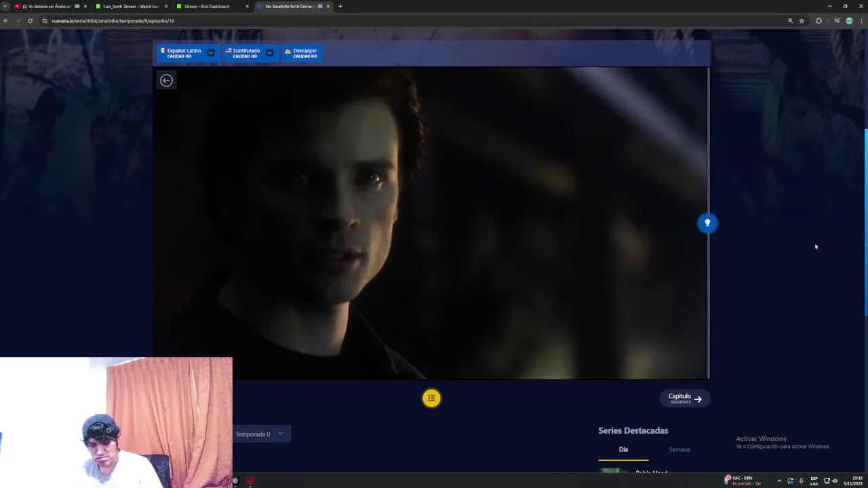Toggle the blue lightbulb lights-off button
The height and width of the screenshot is (488, 868).
[707, 223]
